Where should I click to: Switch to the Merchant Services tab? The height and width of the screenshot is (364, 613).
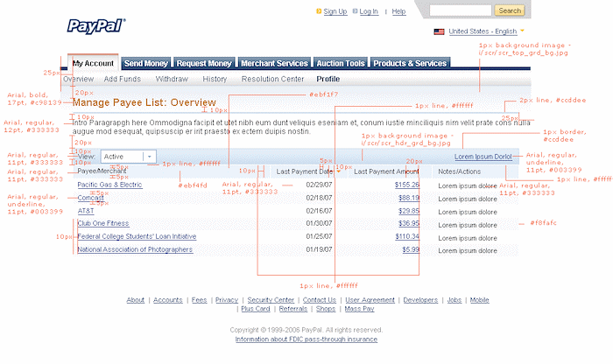(x=274, y=63)
